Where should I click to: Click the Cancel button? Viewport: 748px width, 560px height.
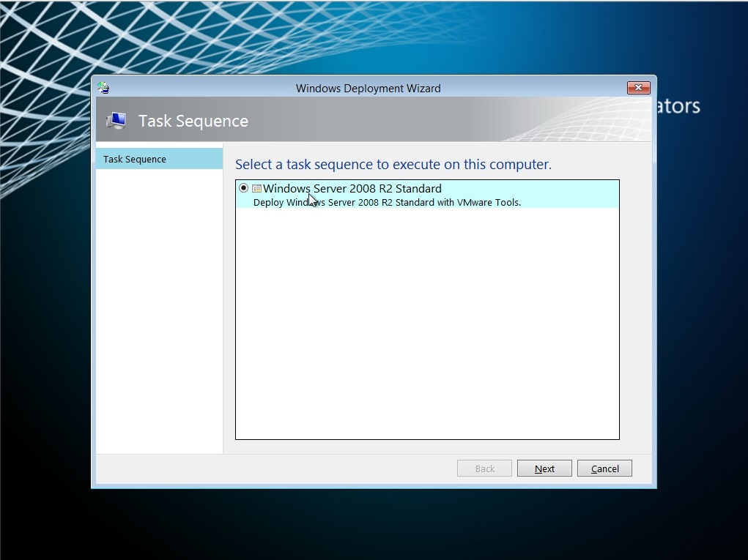pyautogui.click(x=604, y=468)
